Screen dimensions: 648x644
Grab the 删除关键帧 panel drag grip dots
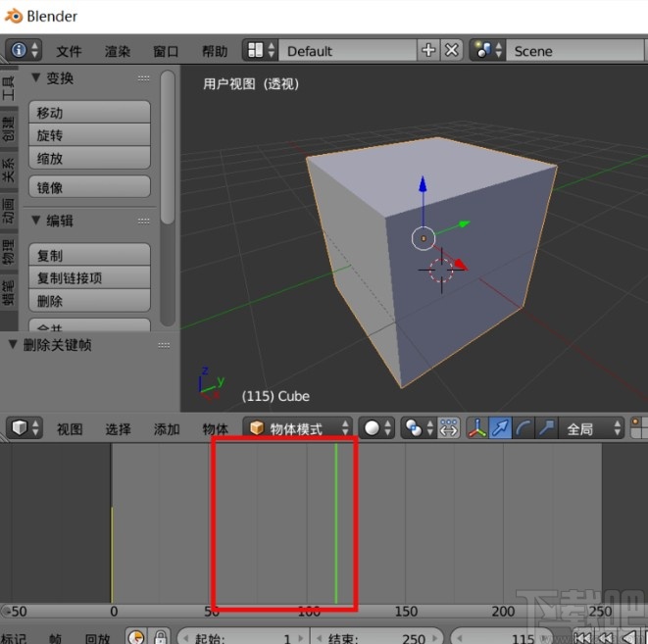(164, 345)
